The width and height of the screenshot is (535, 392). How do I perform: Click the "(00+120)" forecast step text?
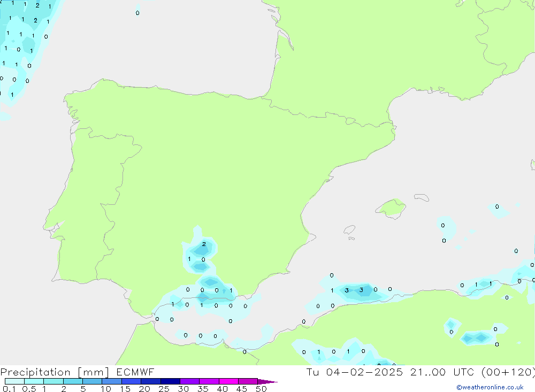pos(508,372)
